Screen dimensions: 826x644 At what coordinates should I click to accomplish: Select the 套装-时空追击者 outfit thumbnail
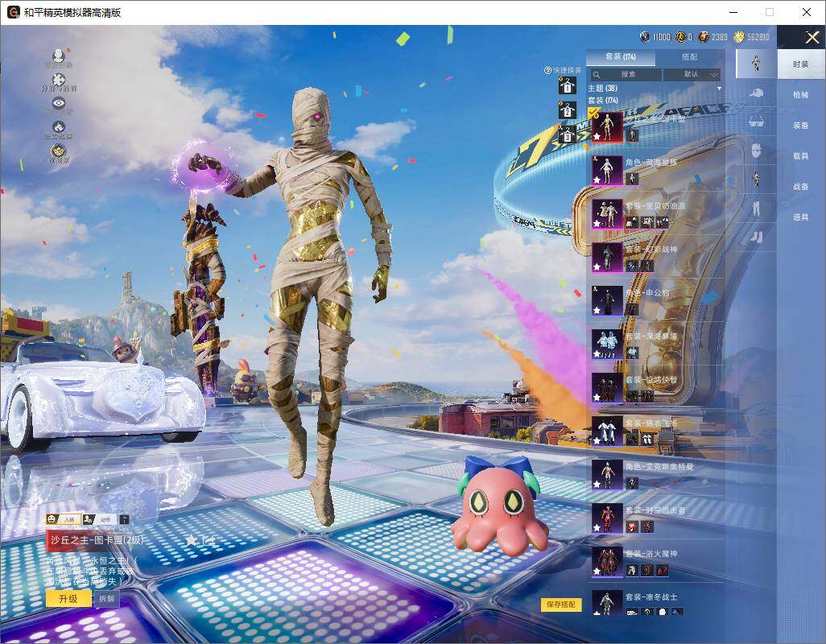click(x=607, y=518)
